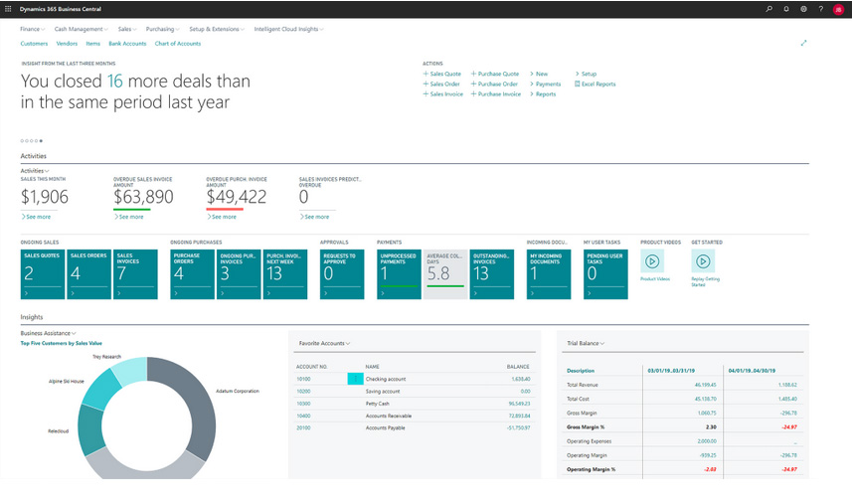The height and width of the screenshot is (504, 852).
Task: Create a new Purchase Invoice
Action: tap(495, 94)
